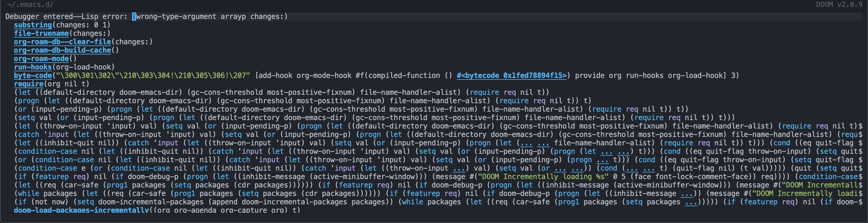Viewport: 868px width, 223px height.
Task: Click the "(org nil t)" arguments text
Action: (66, 84)
